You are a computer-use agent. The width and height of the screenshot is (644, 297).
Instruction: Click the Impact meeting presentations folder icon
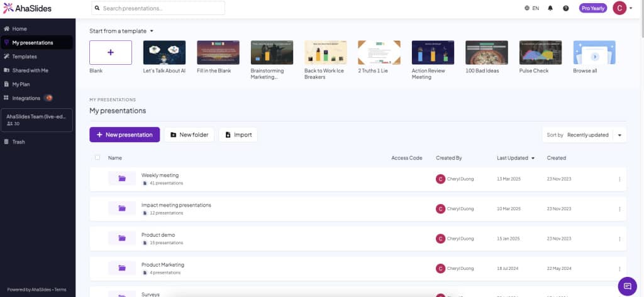[122, 208]
